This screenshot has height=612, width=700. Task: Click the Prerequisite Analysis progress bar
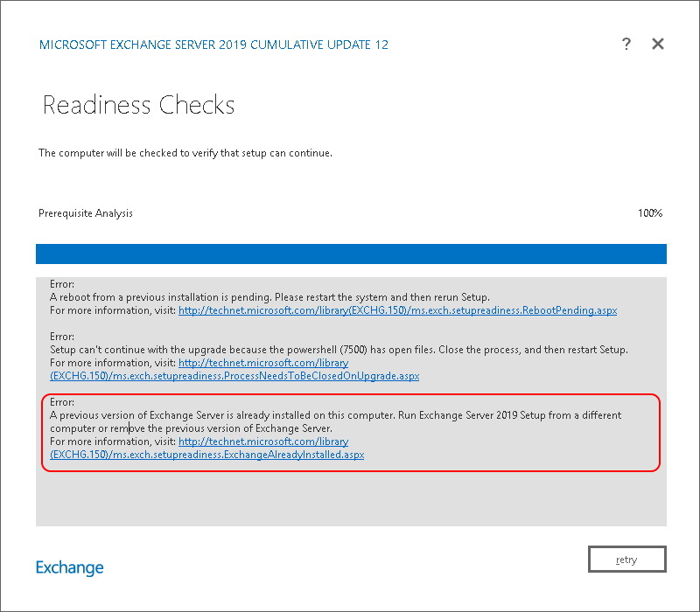tap(351, 254)
